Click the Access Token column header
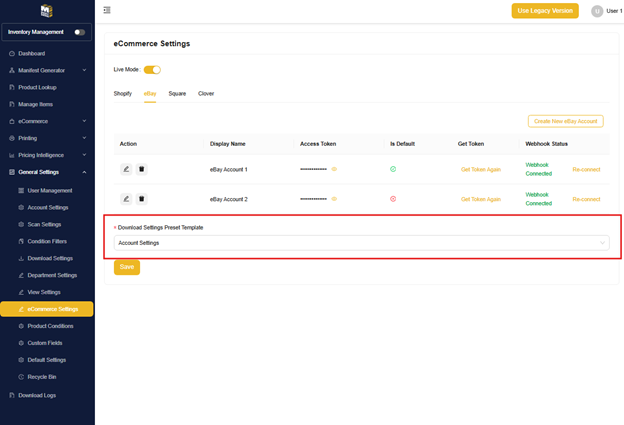Image resolution: width=624 pixels, height=425 pixels. (x=318, y=144)
